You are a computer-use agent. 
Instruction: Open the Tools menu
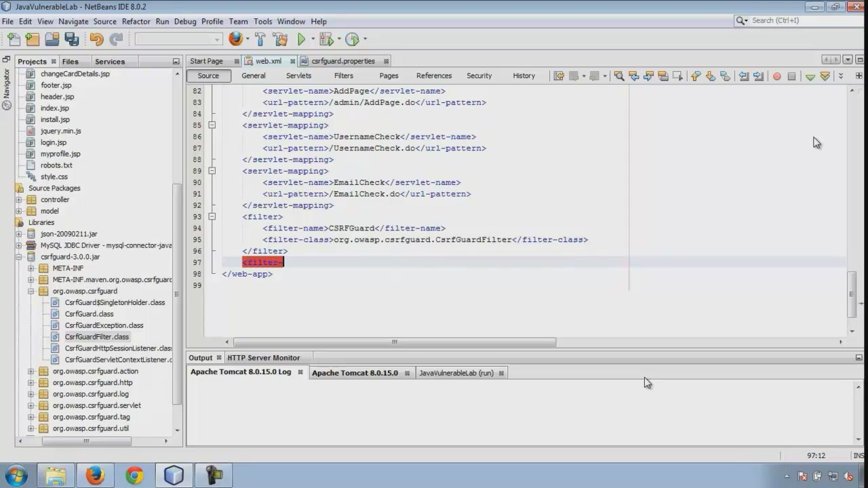click(x=262, y=22)
